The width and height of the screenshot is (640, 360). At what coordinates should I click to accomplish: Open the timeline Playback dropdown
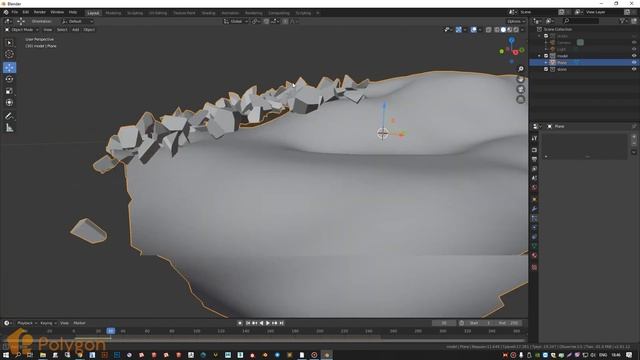pyautogui.click(x=27, y=323)
